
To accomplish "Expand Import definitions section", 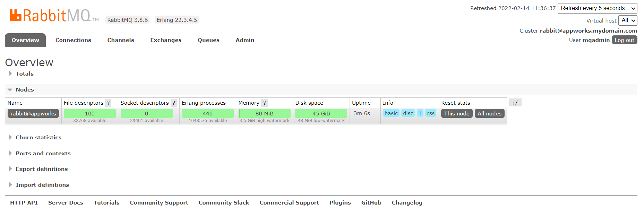I will pos(42,185).
